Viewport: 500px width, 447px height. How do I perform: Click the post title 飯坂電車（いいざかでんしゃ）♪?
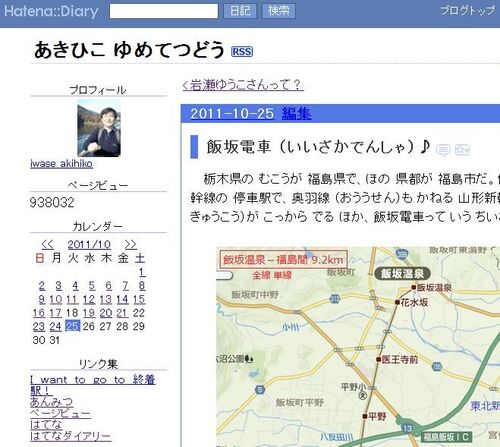[318, 146]
